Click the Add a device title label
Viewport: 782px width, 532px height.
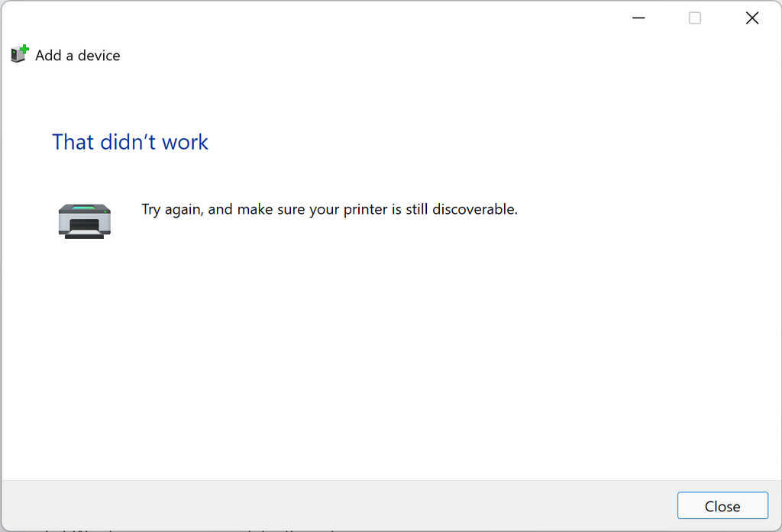tap(77, 55)
